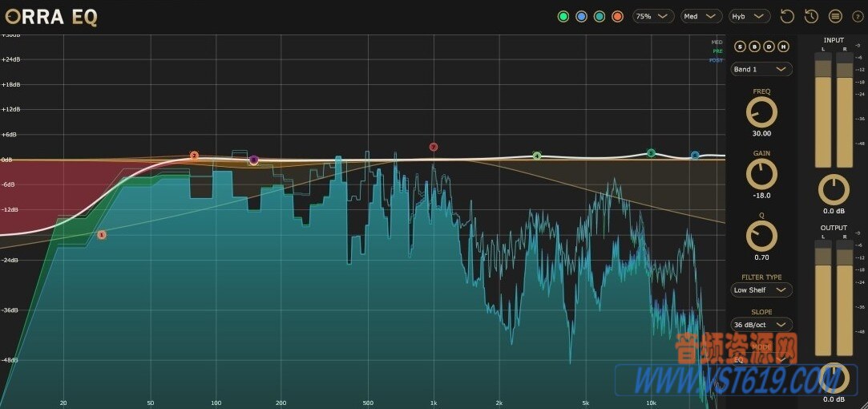Open the Band 1 selector dropdown
The width and height of the screenshot is (868, 409).
(761, 69)
